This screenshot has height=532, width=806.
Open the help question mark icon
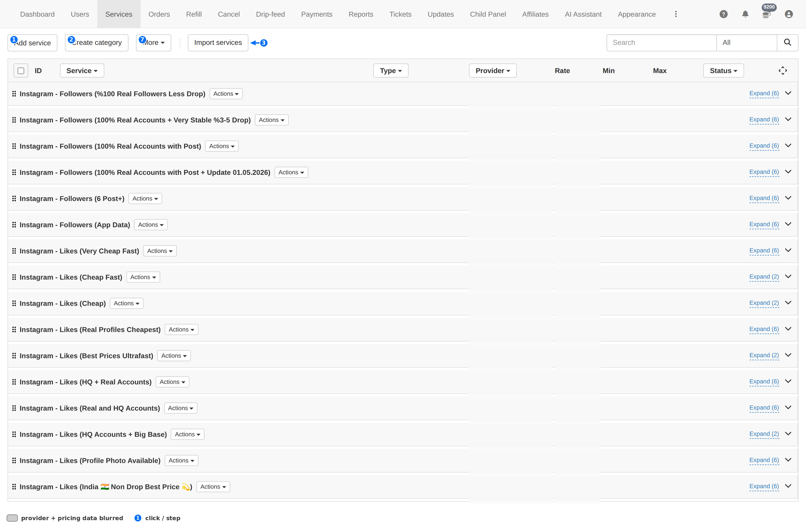[723, 14]
